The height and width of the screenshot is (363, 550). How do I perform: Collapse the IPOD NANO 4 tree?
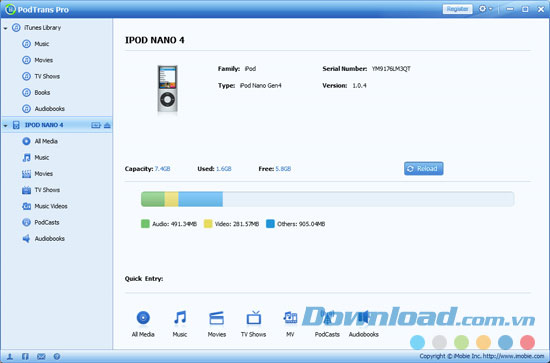coord(5,125)
